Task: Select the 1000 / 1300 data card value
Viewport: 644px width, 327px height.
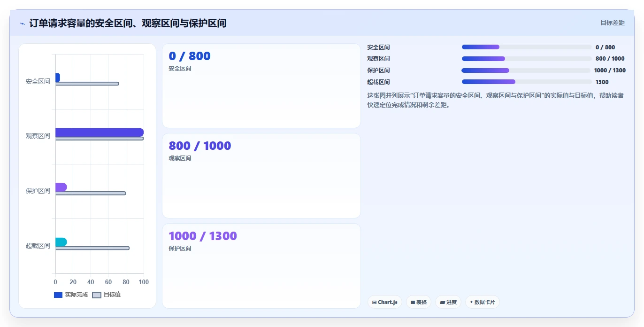Action: 203,236
